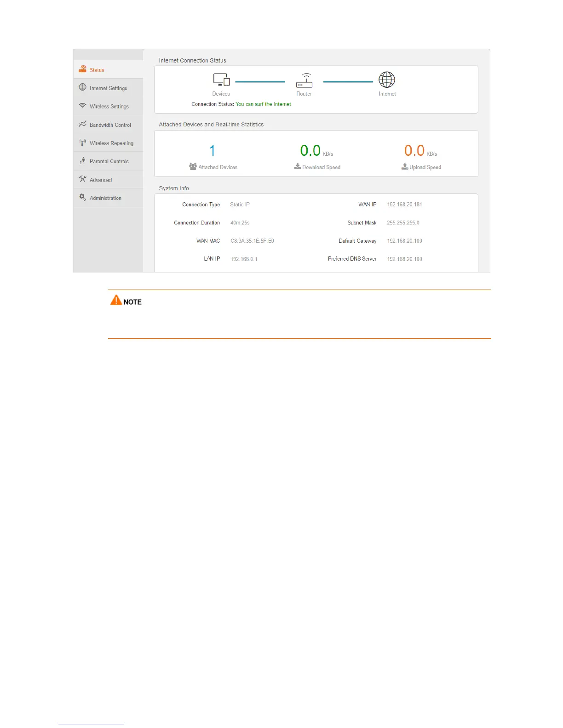
Task: Click the underlined link at page bottom
Action: click(x=91, y=723)
